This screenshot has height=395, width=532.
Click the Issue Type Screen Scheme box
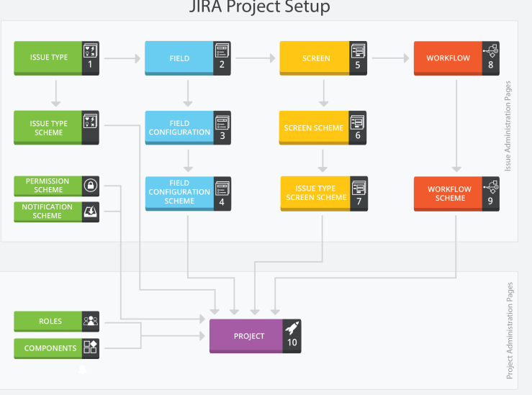[x=315, y=194]
